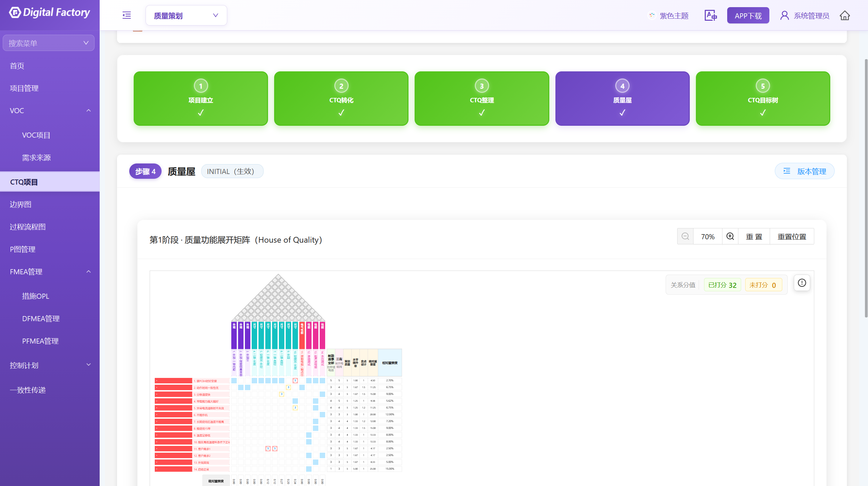This screenshot has height=486, width=868.
Task: Select requirement row 11. 客户需求1
Action: point(212,449)
